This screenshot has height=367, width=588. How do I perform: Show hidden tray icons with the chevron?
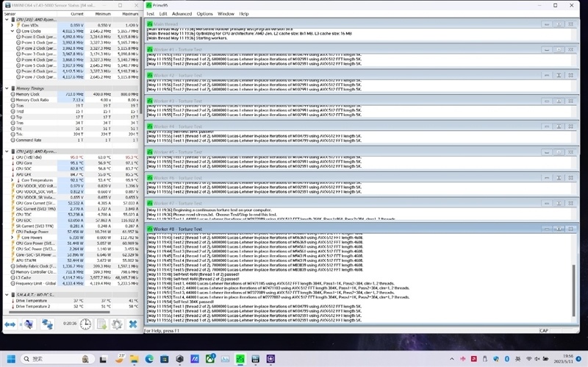click(x=452, y=359)
